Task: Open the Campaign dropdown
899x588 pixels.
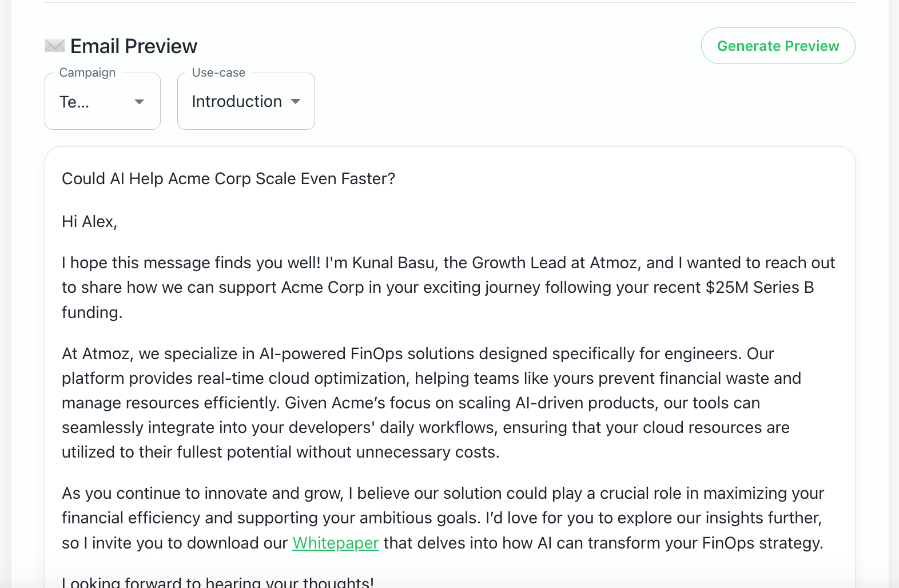Action: point(102,101)
